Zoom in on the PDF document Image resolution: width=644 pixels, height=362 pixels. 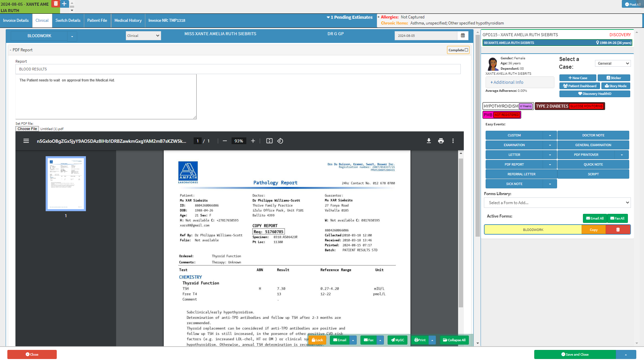point(253,141)
